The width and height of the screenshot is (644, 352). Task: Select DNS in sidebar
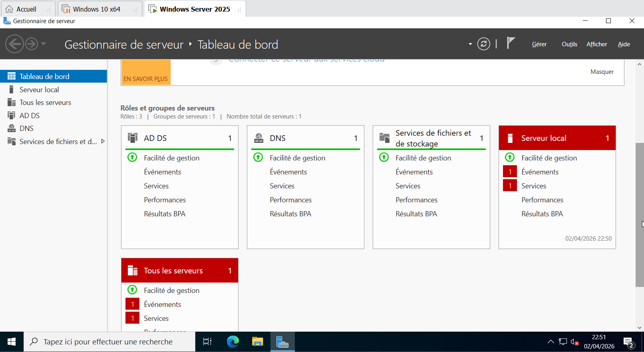point(54,129)
